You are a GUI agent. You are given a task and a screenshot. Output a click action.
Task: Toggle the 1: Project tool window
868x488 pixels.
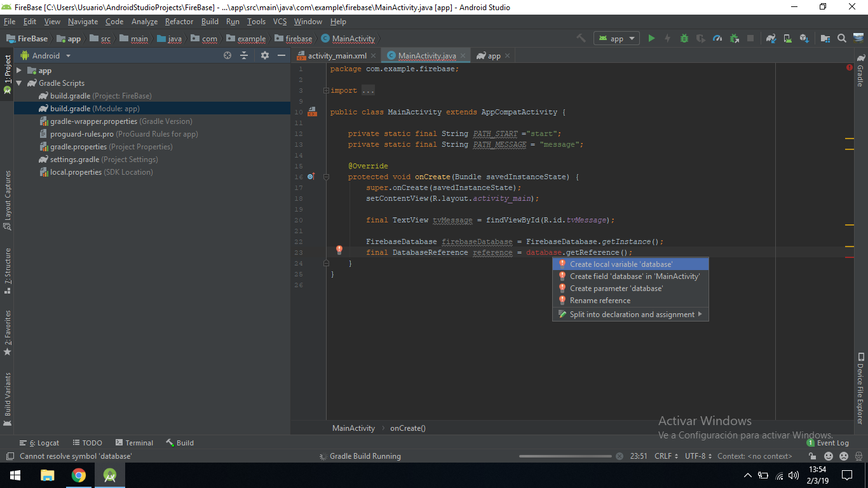(x=7, y=74)
